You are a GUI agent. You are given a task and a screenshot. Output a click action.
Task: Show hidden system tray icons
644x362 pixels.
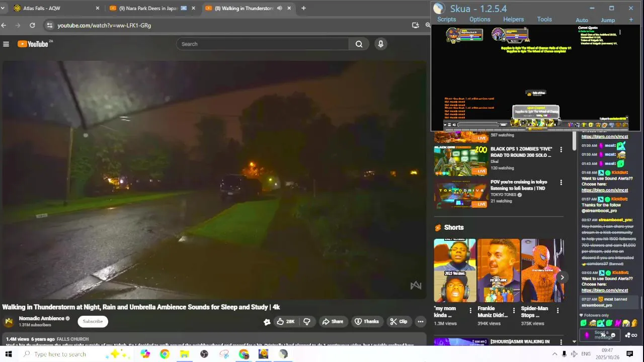point(555,354)
